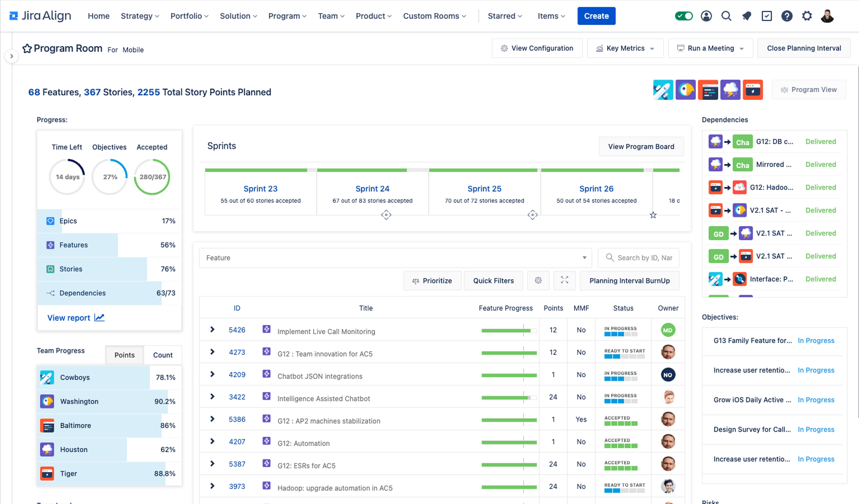Open the Program View tab
This screenshot has width=859, height=504.
(x=809, y=90)
